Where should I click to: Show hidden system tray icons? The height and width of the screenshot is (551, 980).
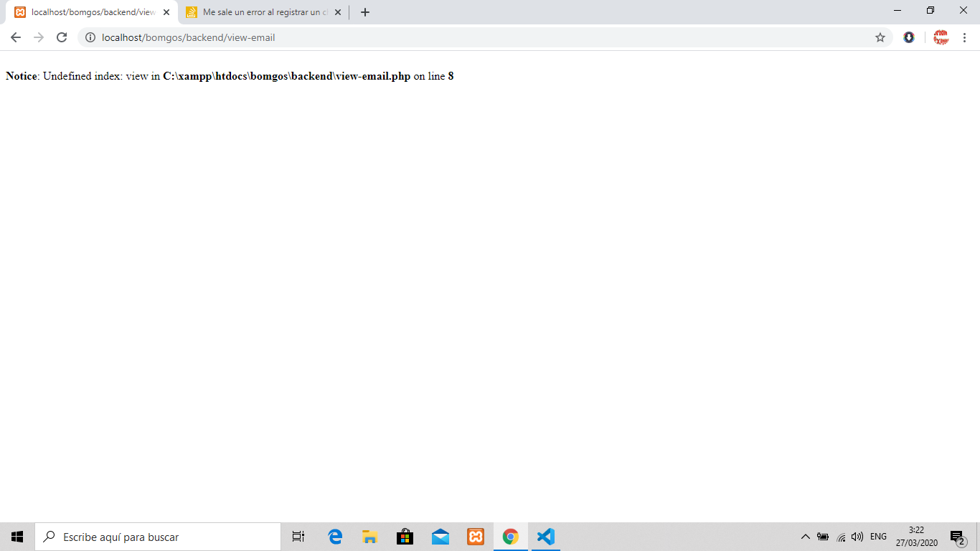click(805, 537)
